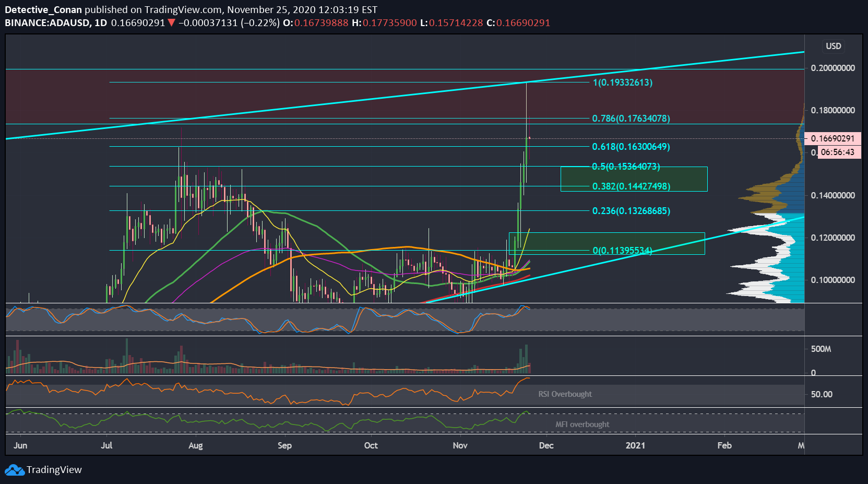Select the lower green rectangle zone near 0 level

tap(607, 243)
